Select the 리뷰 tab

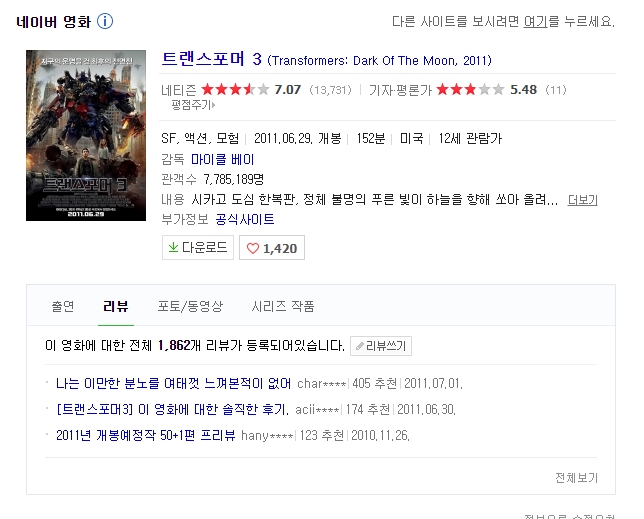point(116,306)
